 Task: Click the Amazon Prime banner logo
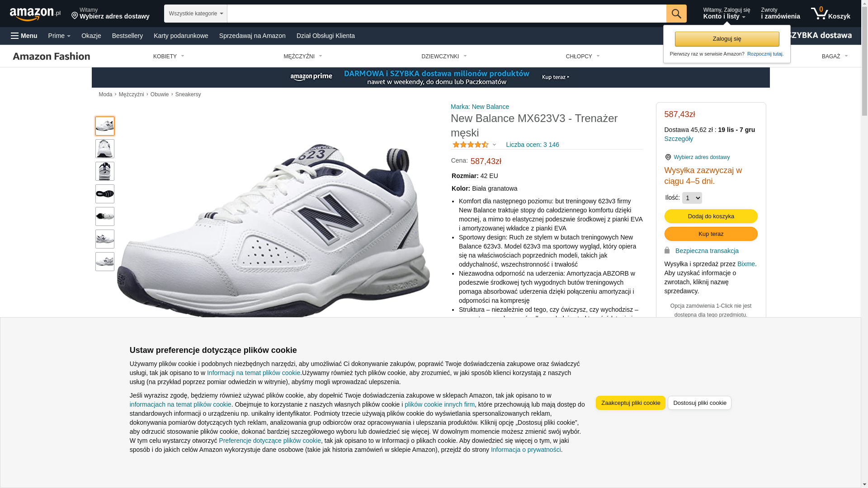(x=311, y=77)
